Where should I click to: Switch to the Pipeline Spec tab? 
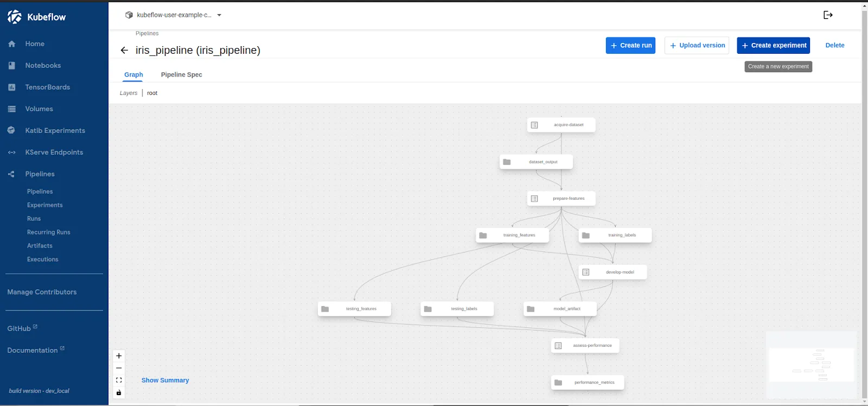pos(181,75)
